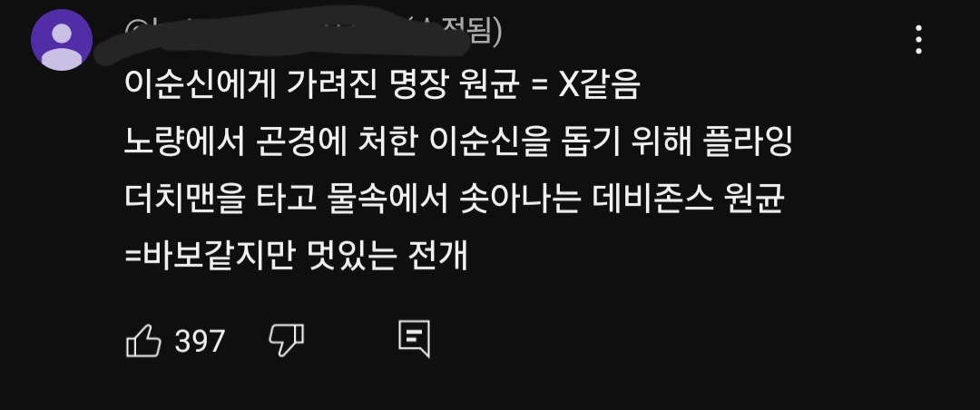The width and height of the screenshot is (980, 410).
Task: Dislike the comment with the thumbs-down icon
Action: [286, 341]
